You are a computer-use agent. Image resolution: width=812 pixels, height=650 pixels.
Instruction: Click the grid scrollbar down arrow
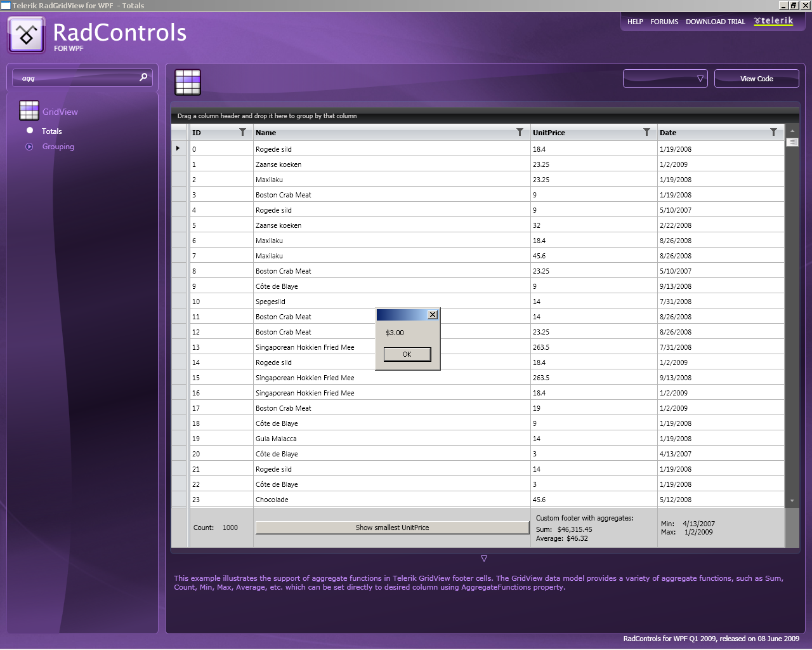pos(792,501)
